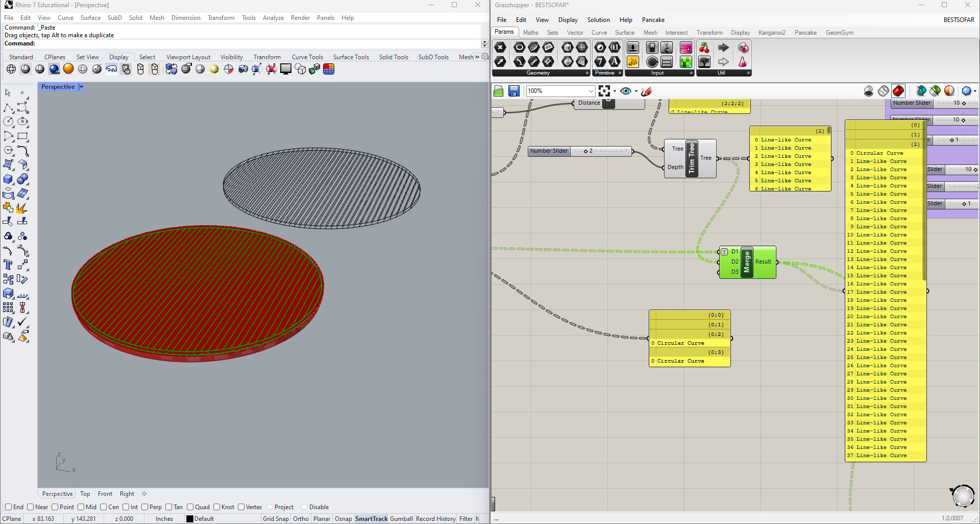Click the Explode tool icon
The height and width of the screenshot is (524, 980).
coord(21,208)
